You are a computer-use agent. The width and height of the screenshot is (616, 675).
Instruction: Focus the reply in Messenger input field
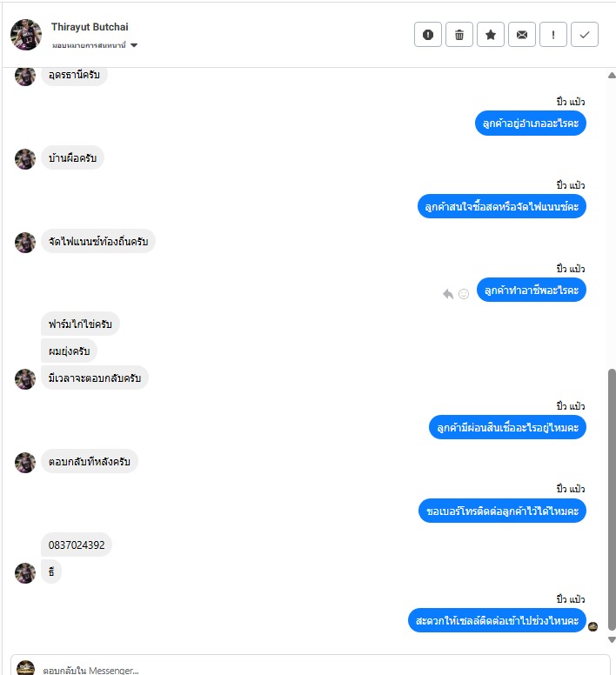click(x=310, y=669)
